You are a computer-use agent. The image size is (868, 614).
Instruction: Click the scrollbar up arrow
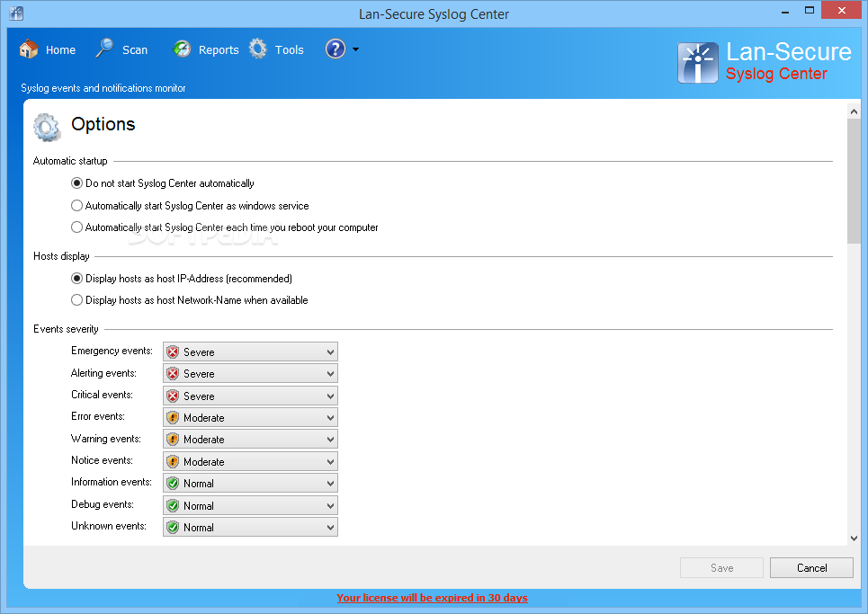(854, 111)
